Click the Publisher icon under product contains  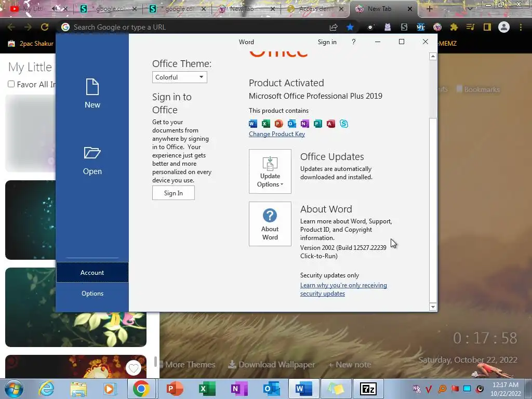pyautogui.click(x=317, y=124)
